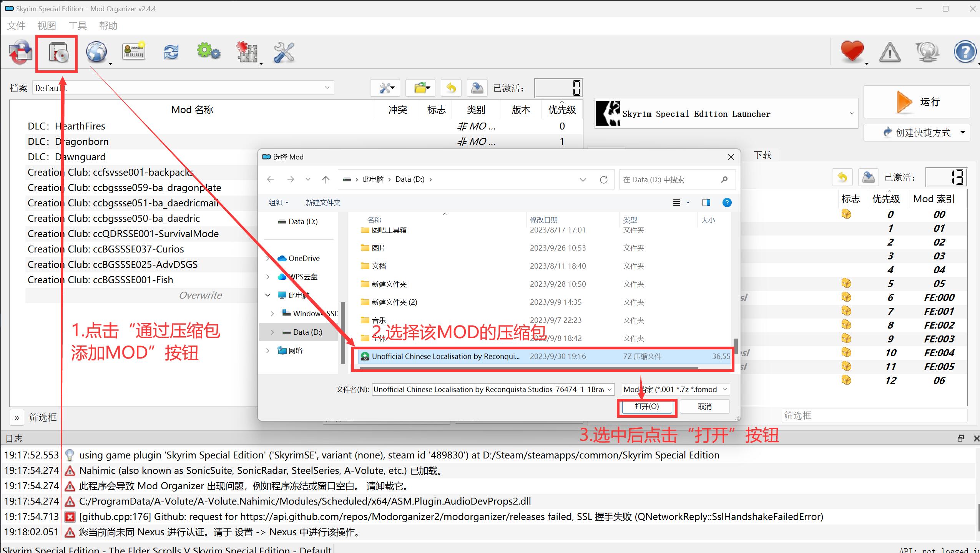Image resolution: width=980 pixels, height=553 pixels.
Task: Click the 打开(O) button
Action: click(x=647, y=407)
